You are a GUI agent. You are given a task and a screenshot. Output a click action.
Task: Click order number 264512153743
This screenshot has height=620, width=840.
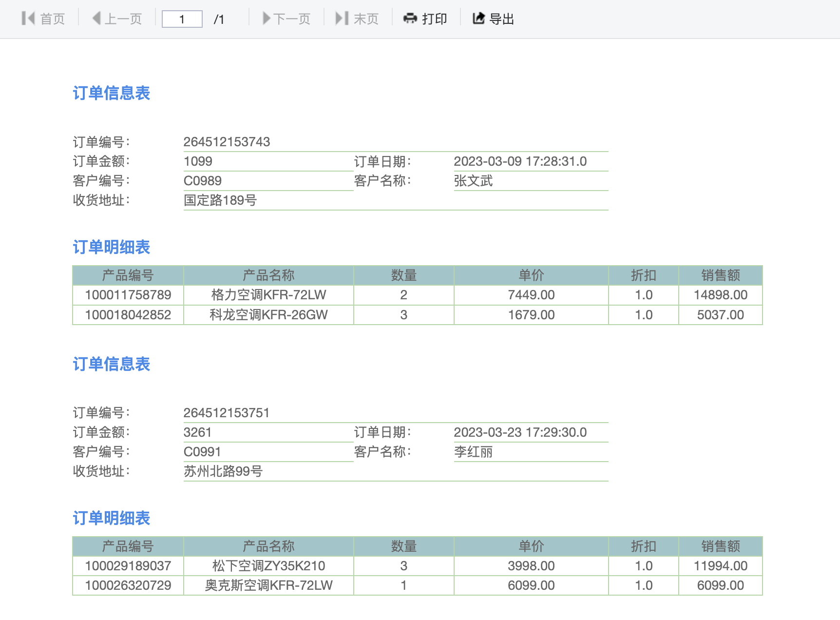click(227, 142)
